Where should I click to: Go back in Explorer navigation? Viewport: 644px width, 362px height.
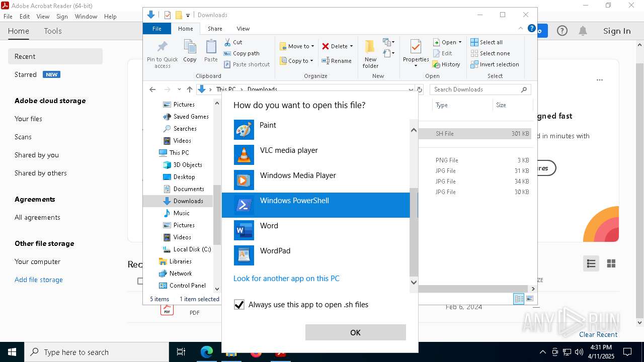[152, 89]
